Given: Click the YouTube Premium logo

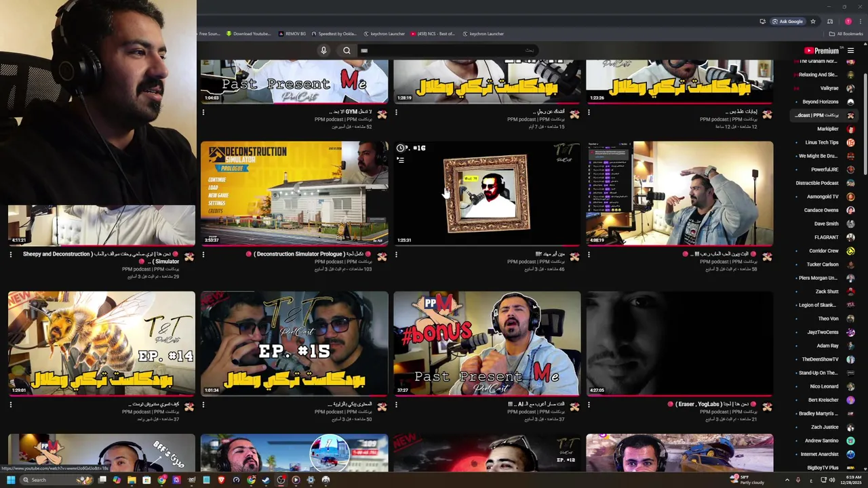Looking at the screenshot, I should click(x=821, y=50).
